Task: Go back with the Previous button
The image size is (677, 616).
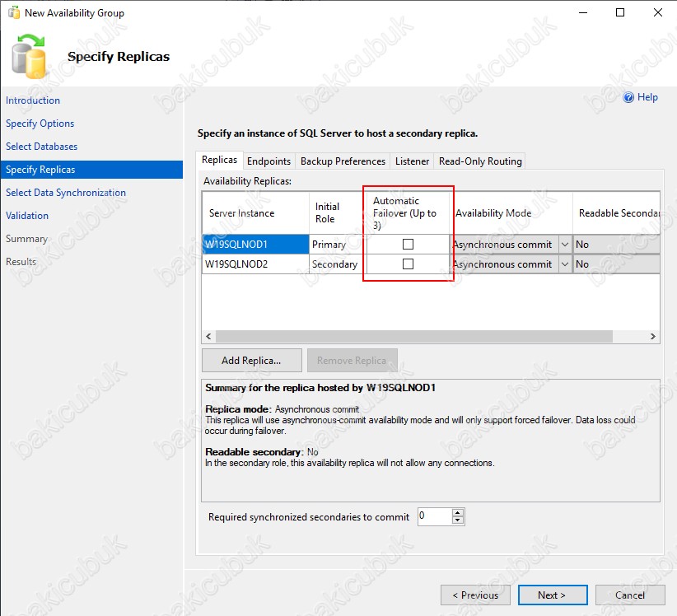Action: [x=474, y=595]
